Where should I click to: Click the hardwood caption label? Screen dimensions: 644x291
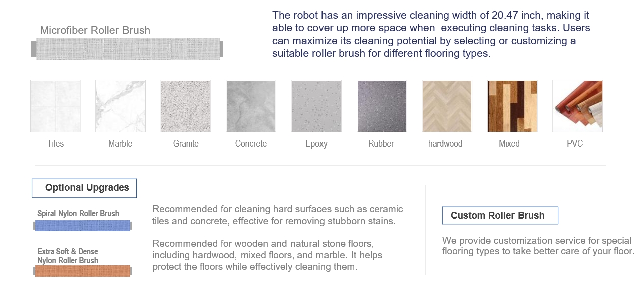445,144
